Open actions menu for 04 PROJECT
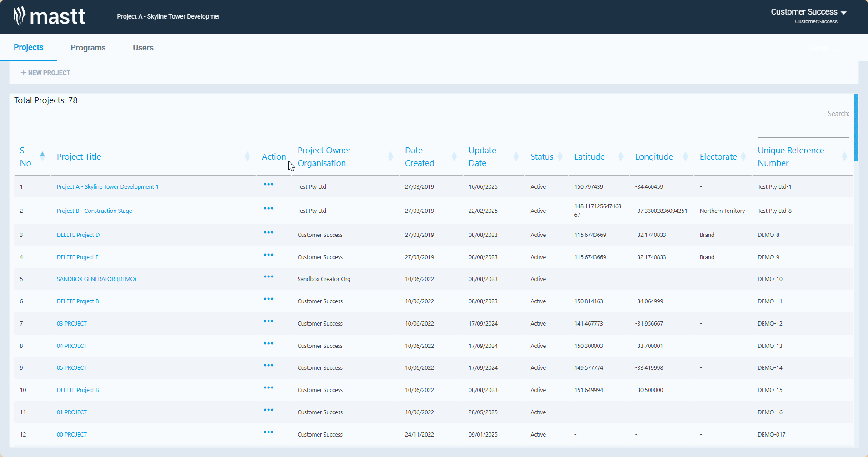868x457 pixels. click(269, 344)
